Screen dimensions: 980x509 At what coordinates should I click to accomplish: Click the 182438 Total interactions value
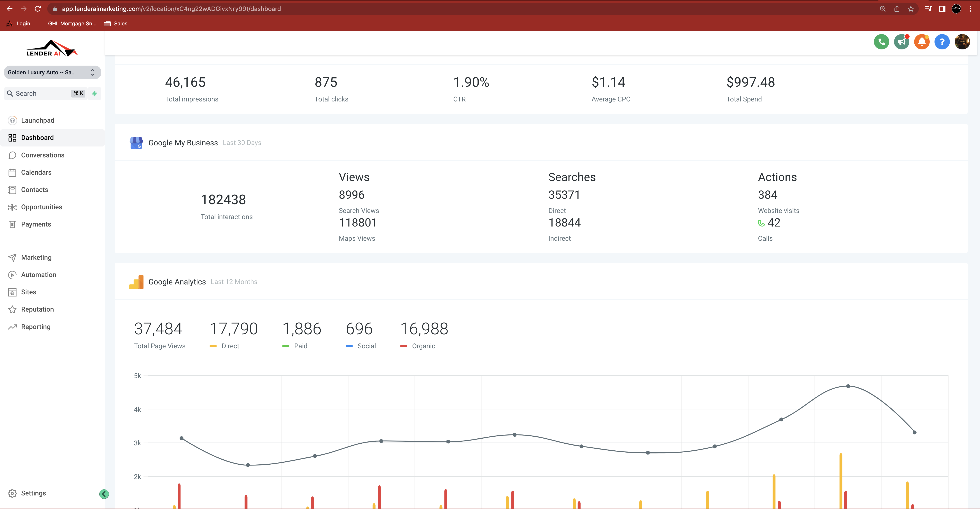pos(223,200)
